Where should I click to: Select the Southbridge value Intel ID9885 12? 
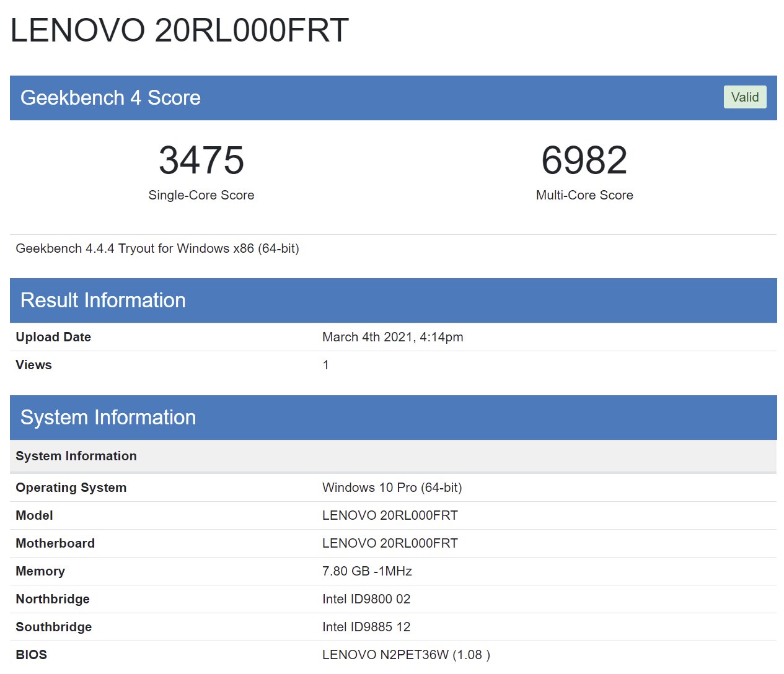point(366,627)
